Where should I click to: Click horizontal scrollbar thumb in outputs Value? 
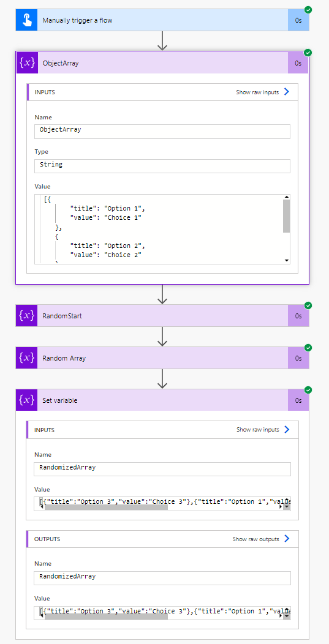point(106,616)
